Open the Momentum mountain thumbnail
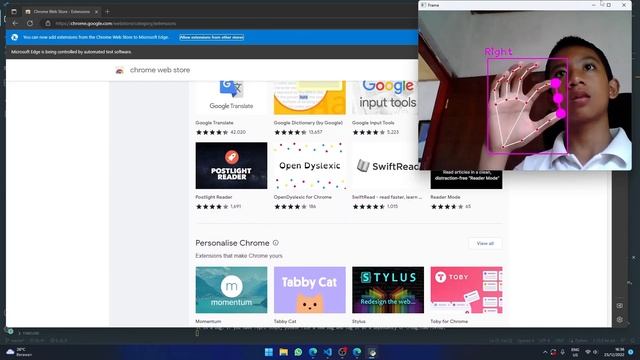640x360 pixels. point(231,290)
